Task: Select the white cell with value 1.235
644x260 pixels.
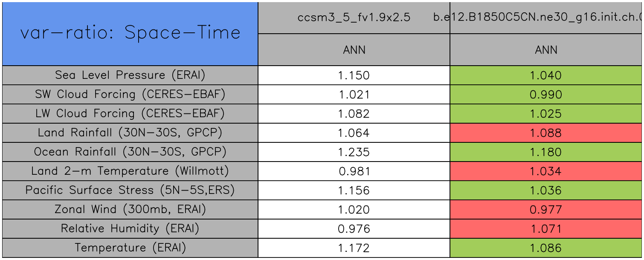Action: coord(354,152)
